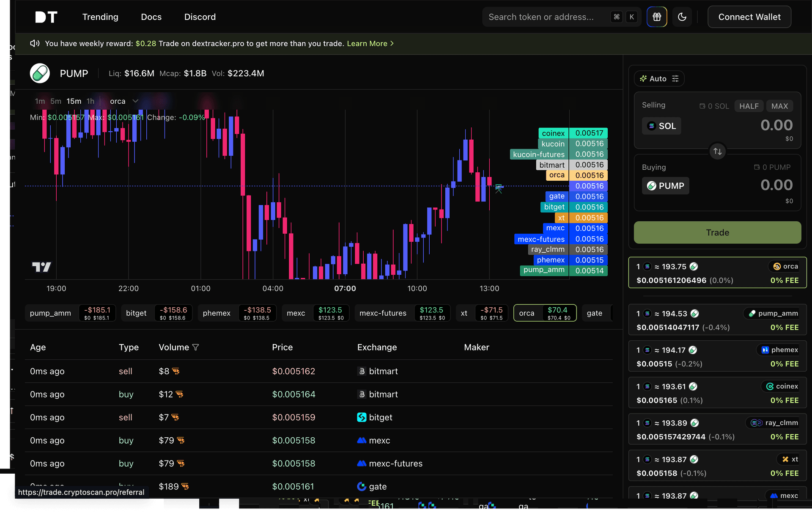The height and width of the screenshot is (516, 812).
Task: Expand the Auto mode selector
Action: click(x=659, y=79)
